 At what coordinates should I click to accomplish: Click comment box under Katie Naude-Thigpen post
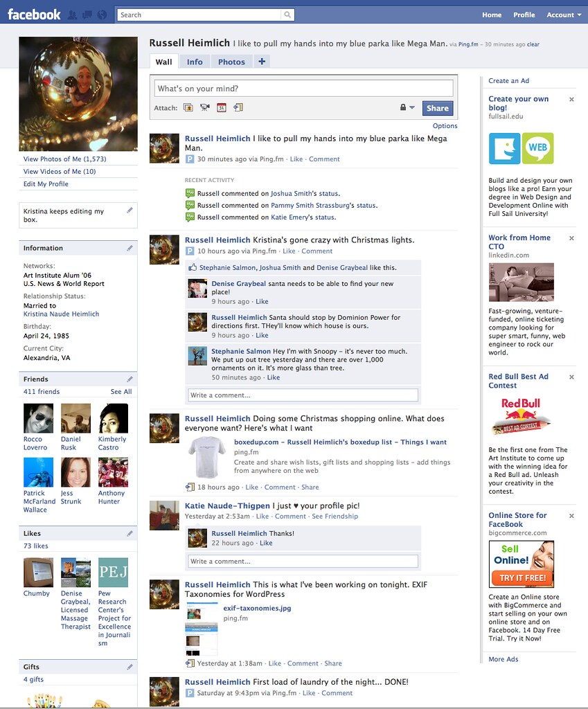(303, 561)
